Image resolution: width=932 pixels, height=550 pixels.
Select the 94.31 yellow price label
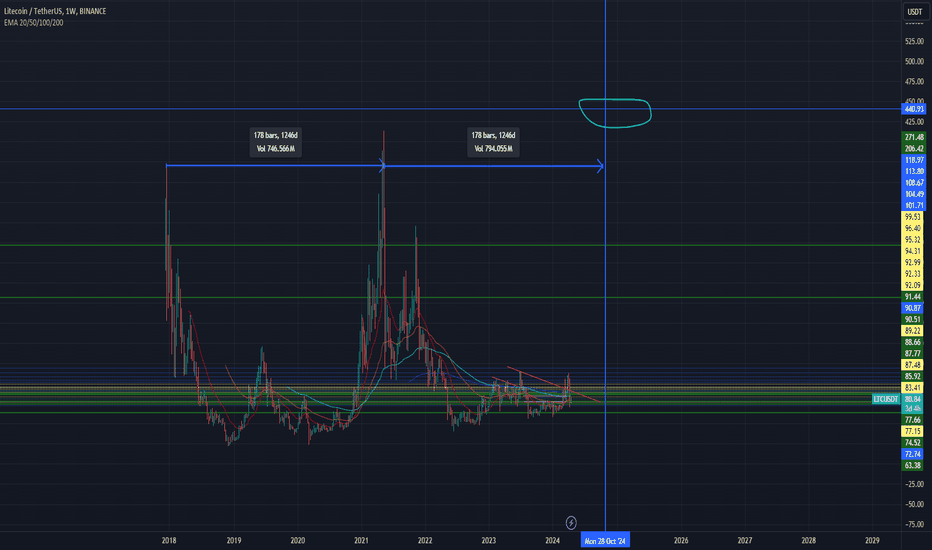click(912, 251)
